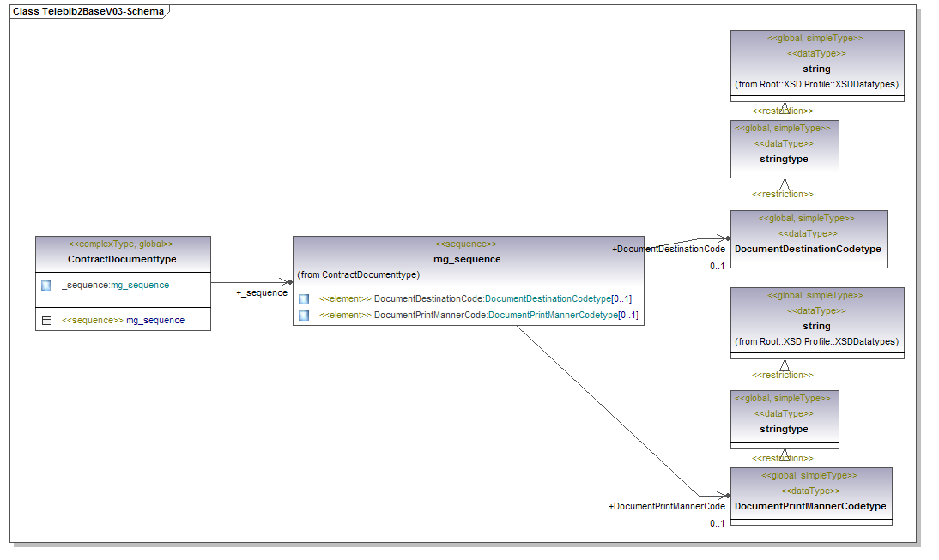This screenshot has height=560, width=939.
Task: Click the table icon beside <<sequence>> mg_sequence
Action: pos(46,320)
